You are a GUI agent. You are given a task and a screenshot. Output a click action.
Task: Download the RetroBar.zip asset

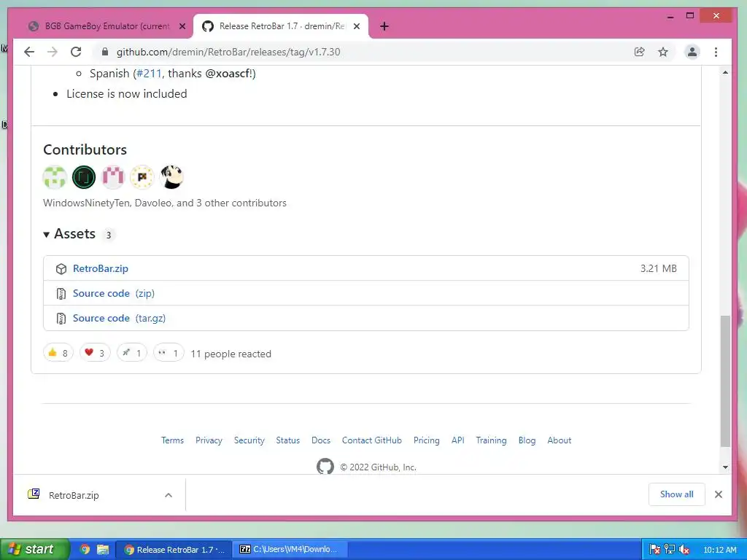[x=101, y=268]
